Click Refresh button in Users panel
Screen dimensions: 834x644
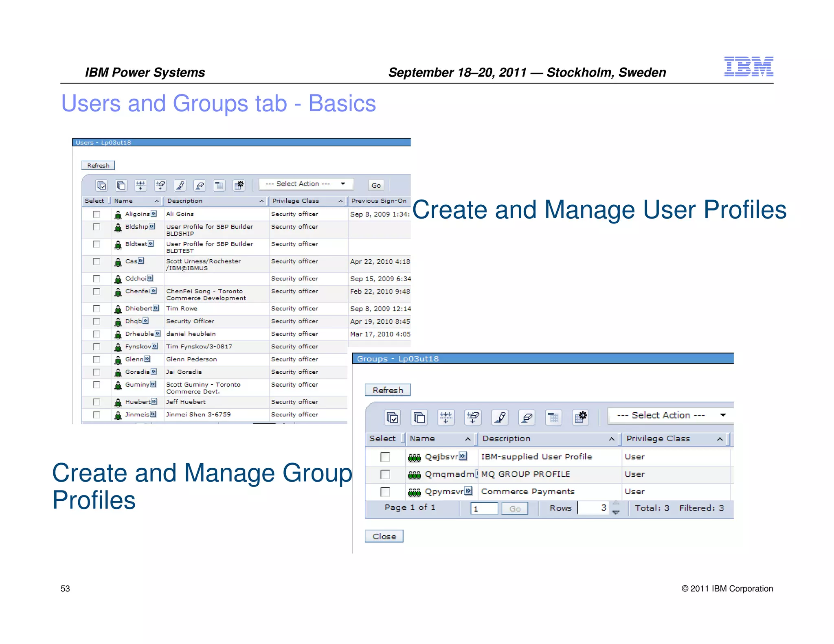coord(98,165)
